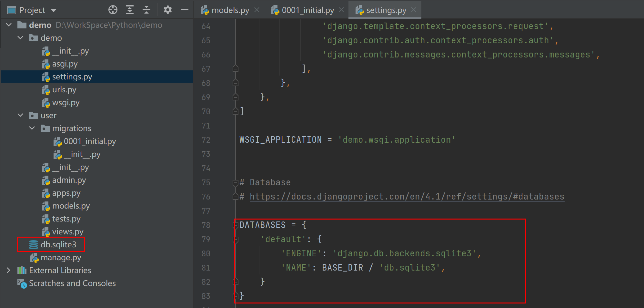Viewport: 644px width, 308px height.
Task: Collapse the root demo project folder
Action: point(9,25)
